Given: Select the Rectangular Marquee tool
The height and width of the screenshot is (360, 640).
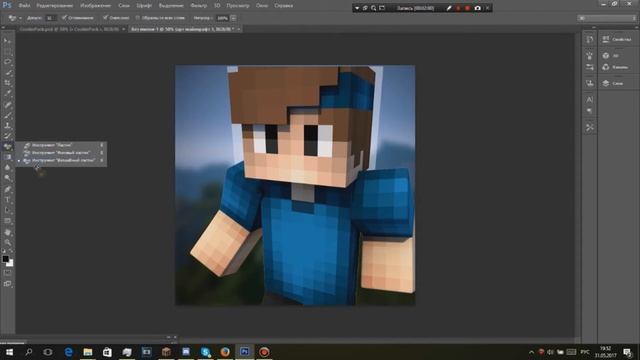Looking at the screenshot, I should point(7,51).
